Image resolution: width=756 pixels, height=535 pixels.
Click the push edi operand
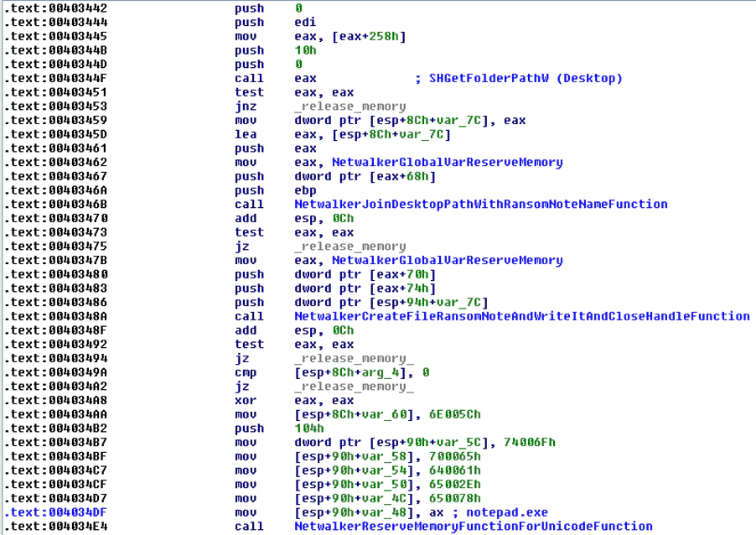(305, 22)
